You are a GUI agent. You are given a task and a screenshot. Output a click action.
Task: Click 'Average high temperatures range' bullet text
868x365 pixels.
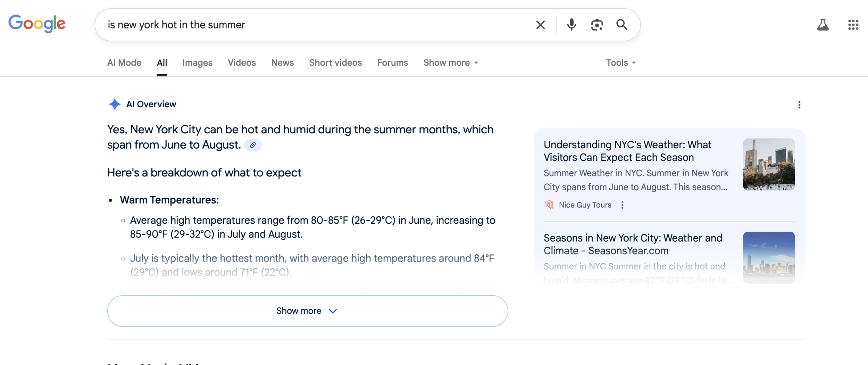tap(312, 227)
